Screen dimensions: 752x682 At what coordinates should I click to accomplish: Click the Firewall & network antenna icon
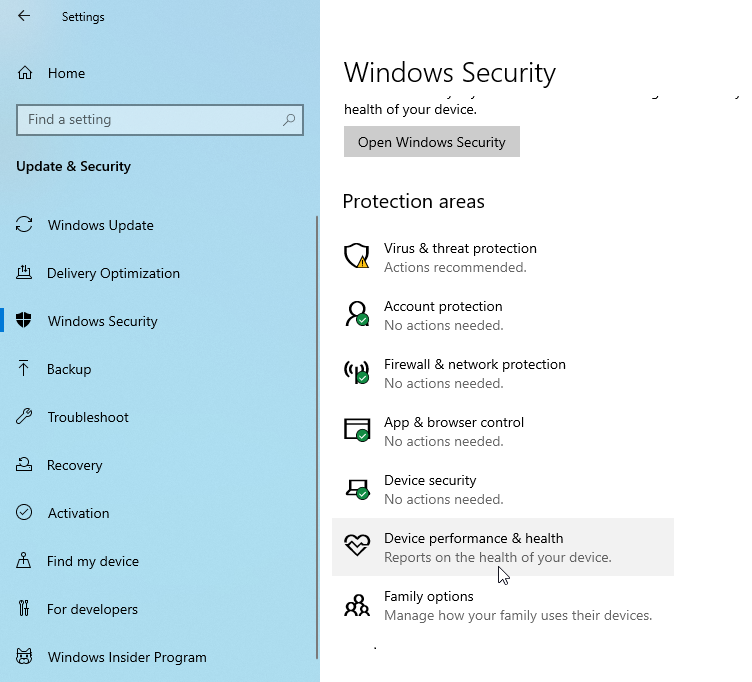(x=357, y=372)
